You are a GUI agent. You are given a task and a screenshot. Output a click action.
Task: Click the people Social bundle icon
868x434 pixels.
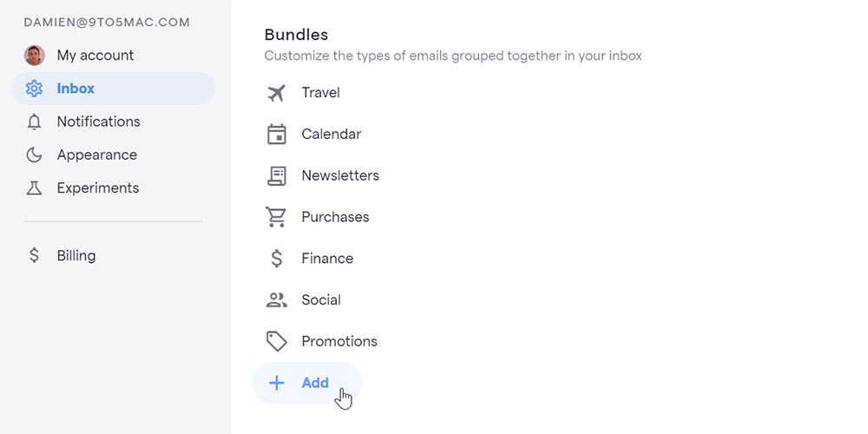point(277,300)
